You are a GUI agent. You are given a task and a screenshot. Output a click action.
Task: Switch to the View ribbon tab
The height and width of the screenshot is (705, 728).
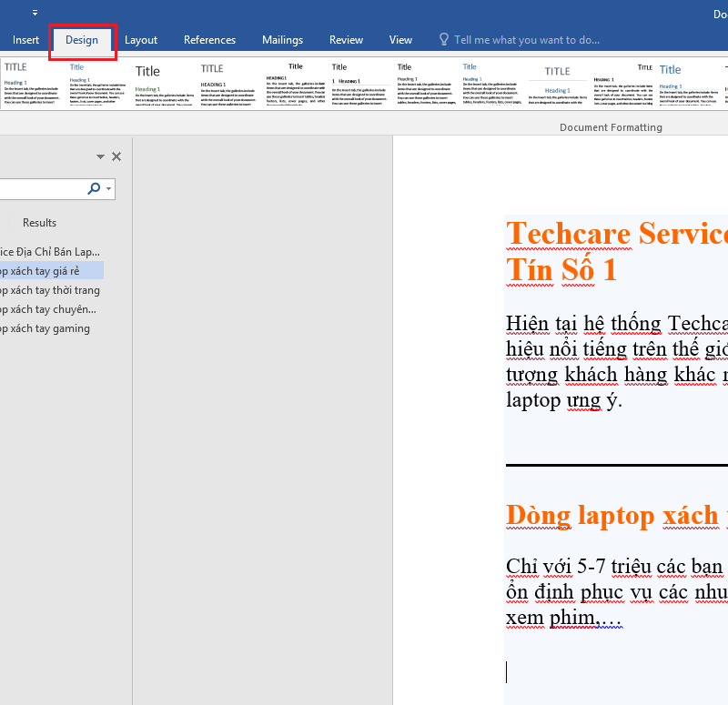click(x=400, y=40)
